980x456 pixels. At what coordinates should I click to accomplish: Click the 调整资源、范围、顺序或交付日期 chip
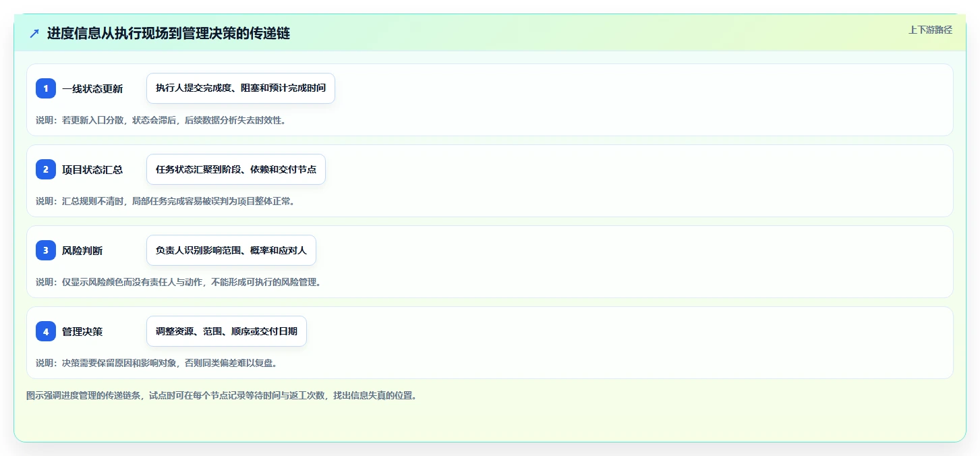pos(227,331)
